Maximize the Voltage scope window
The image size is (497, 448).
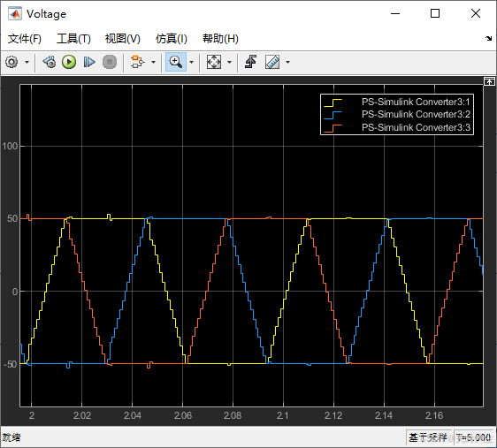tap(435, 13)
